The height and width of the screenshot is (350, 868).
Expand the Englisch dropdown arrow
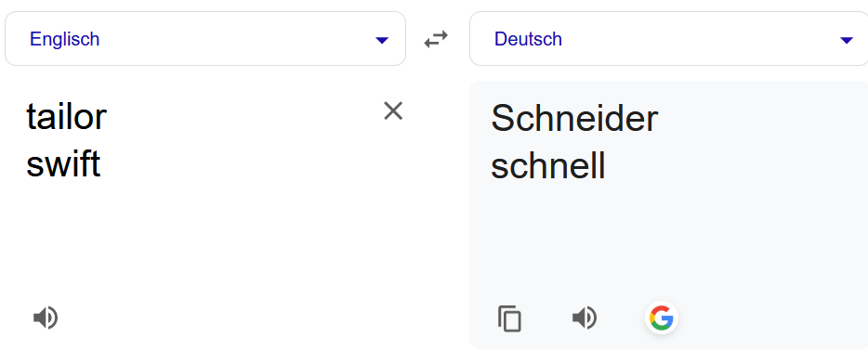point(381,40)
